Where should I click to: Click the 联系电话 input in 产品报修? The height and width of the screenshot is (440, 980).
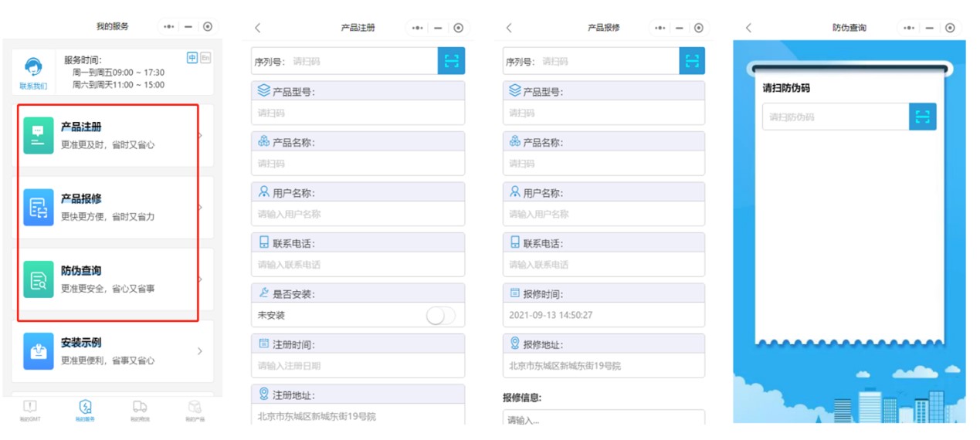coord(603,264)
